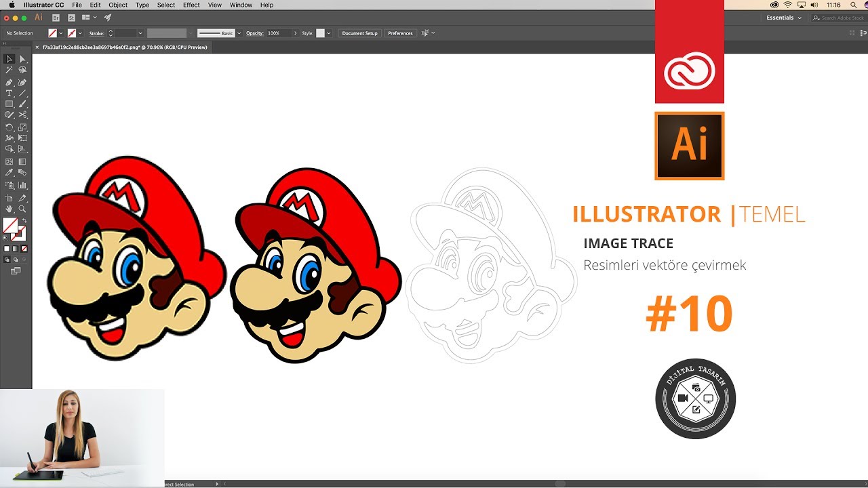The width and height of the screenshot is (868, 488).
Task: Select the Shaper tool
Action: 9,115
